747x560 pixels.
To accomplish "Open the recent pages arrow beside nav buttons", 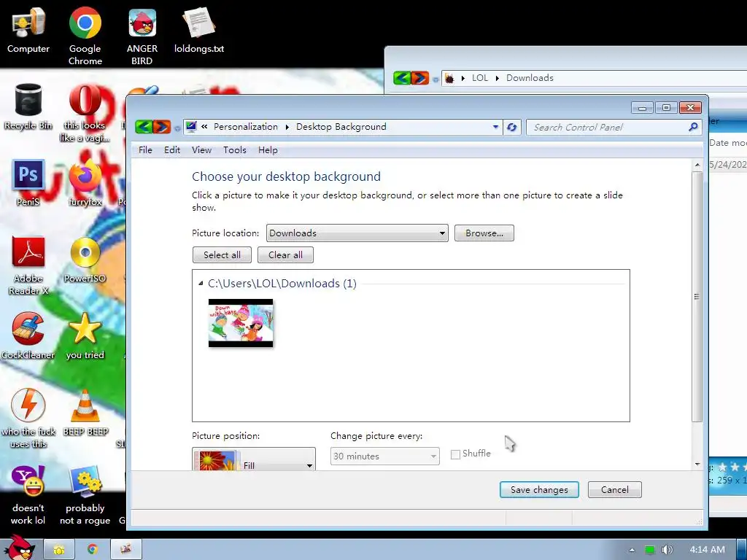I will [177, 128].
